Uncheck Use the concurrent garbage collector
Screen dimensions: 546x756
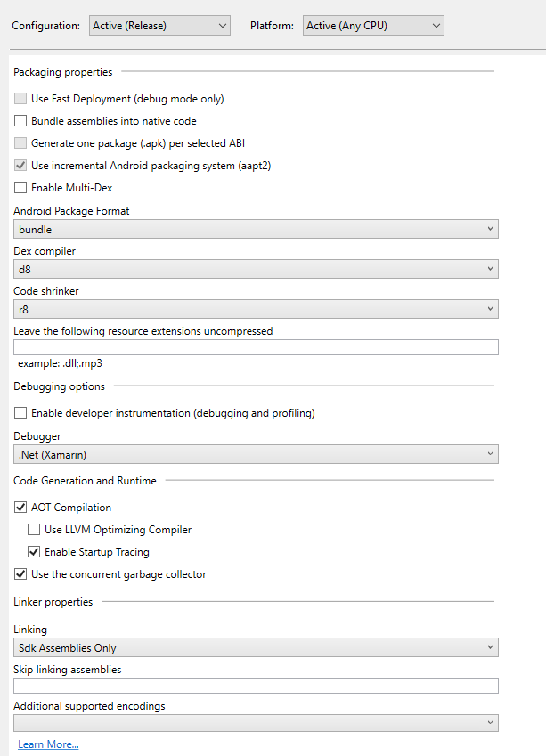[20, 573]
